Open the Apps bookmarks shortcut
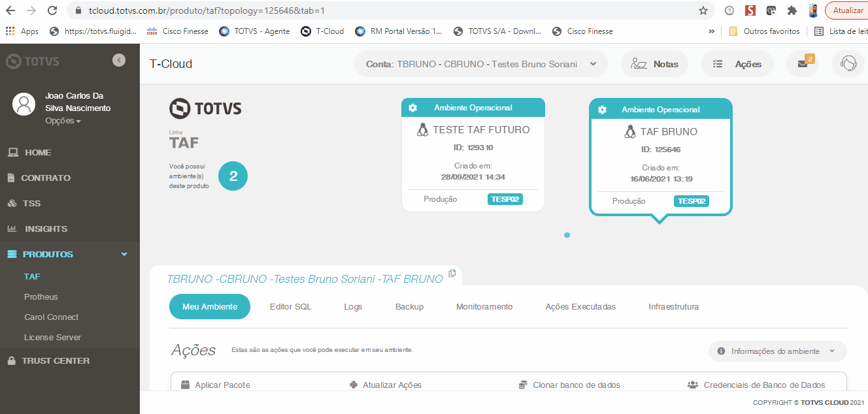 coord(22,31)
